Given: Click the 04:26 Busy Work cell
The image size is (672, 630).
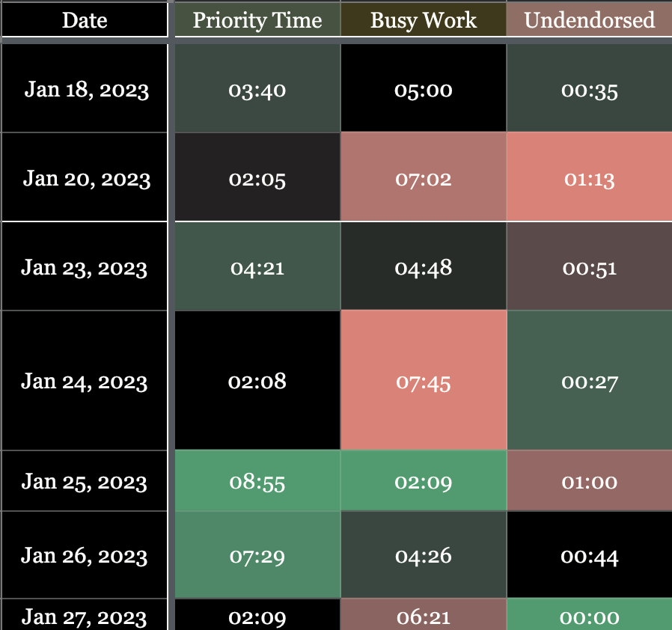Looking at the screenshot, I should pos(424,555).
